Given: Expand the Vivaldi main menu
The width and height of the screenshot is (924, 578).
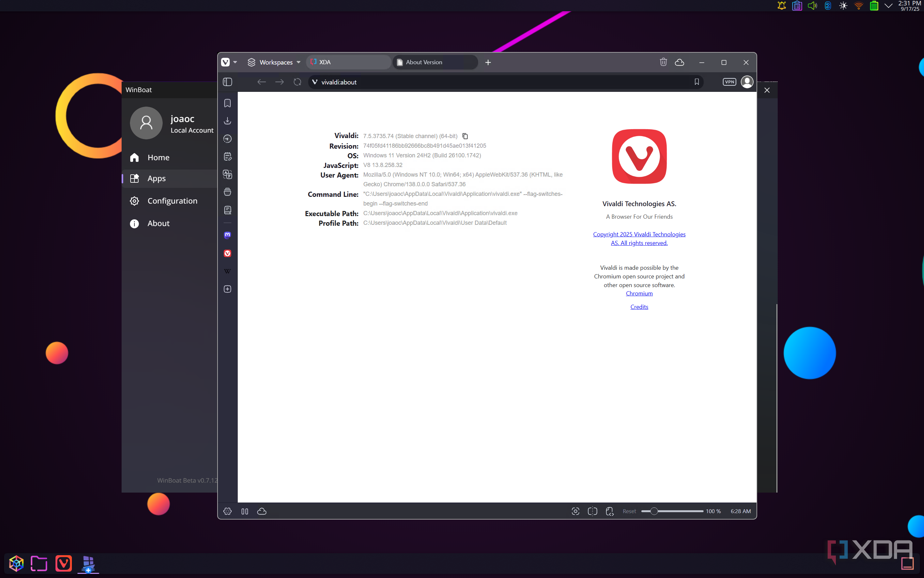Looking at the screenshot, I should point(229,62).
